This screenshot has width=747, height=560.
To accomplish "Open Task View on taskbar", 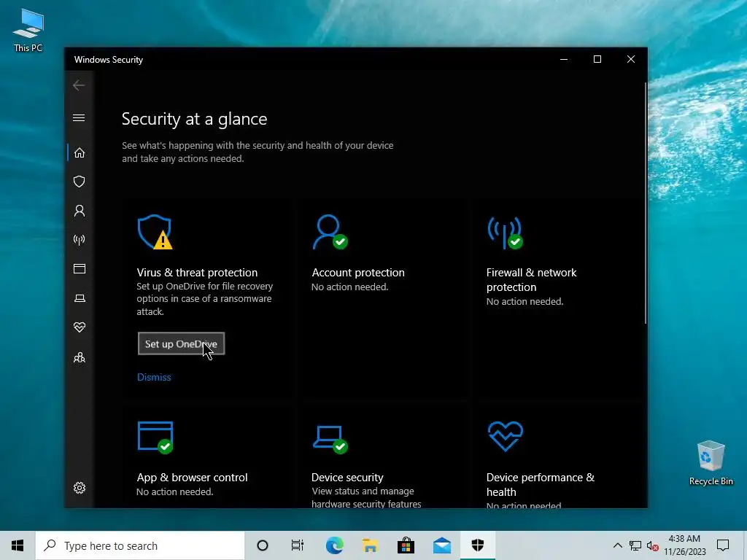I will click(x=298, y=545).
